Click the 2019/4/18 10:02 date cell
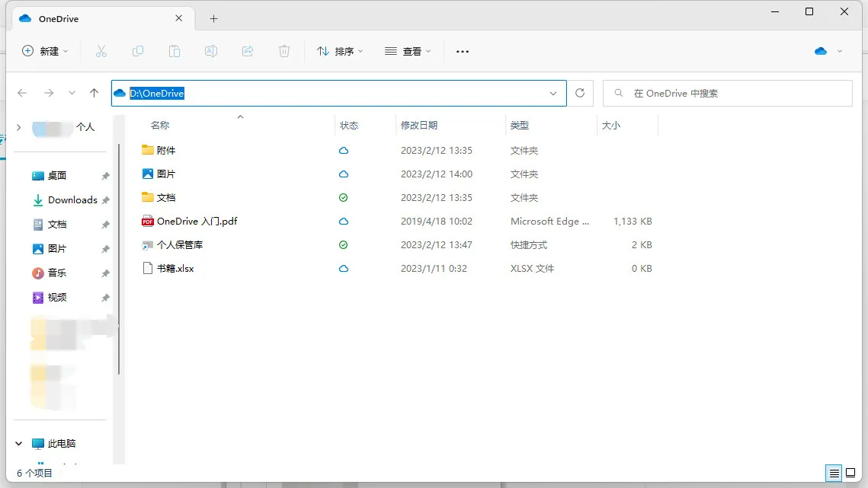 click(x=437, y=222)
